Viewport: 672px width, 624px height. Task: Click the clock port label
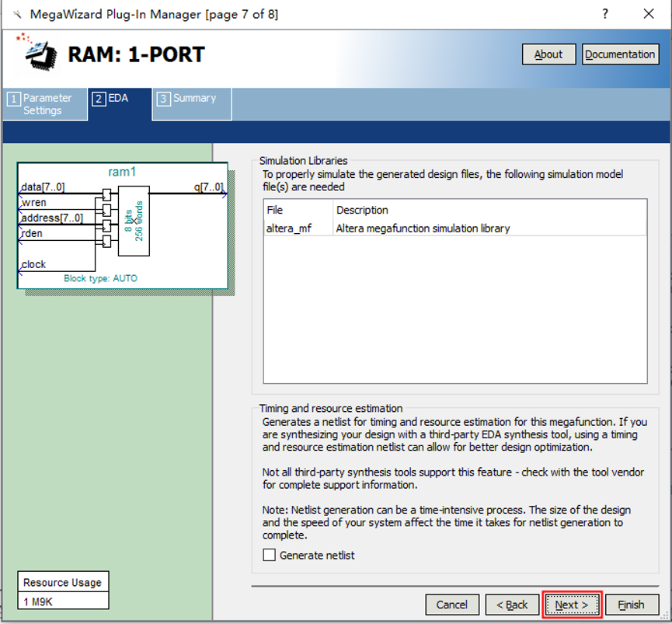click(34, 264)
